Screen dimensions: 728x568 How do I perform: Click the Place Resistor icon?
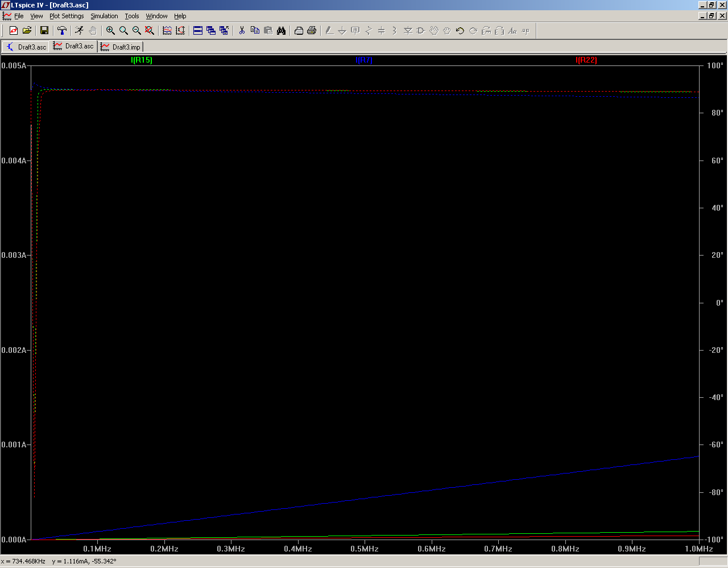pyautogui.click(x=369, y=31)
